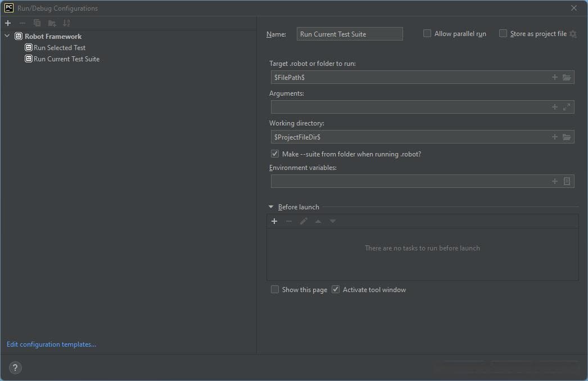Viewport: 588px width, 381px height.
Task: Move Before launch task down
Action: coord(333,221)
